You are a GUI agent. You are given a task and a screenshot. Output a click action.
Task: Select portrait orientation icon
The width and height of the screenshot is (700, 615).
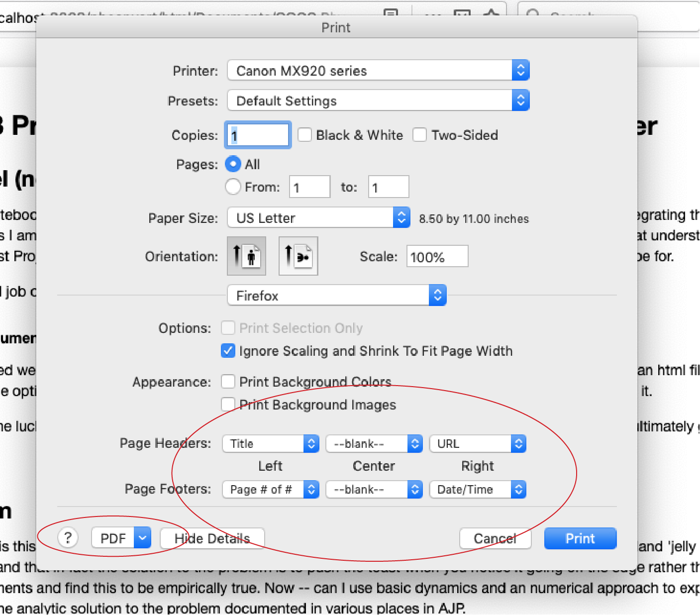click(x=246, y=256)
